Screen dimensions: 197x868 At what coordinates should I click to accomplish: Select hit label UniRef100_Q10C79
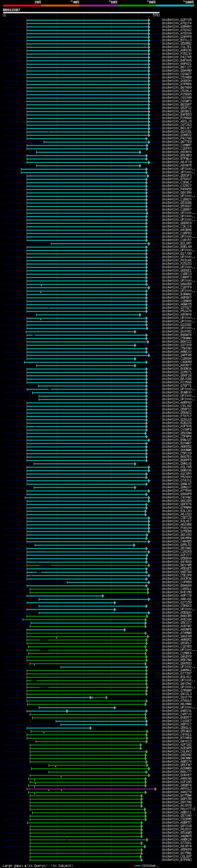tap(177, 697)
